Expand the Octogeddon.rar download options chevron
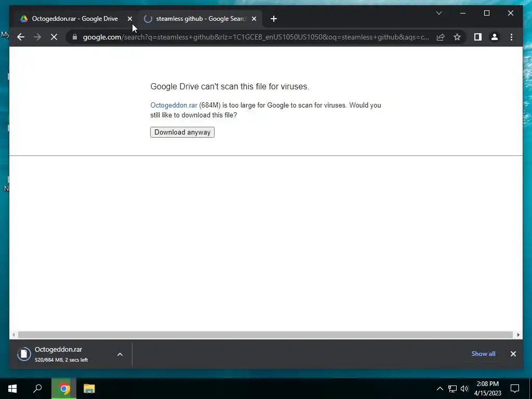 click(120, 354)
